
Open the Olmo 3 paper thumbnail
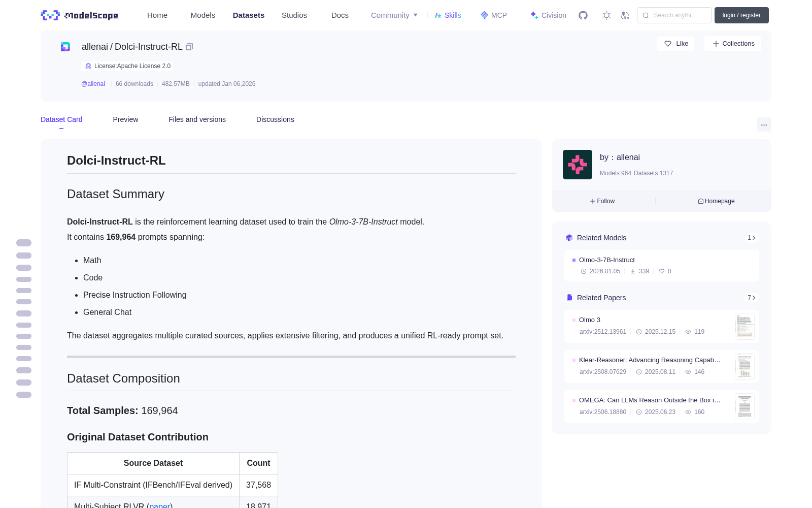tap(745, 326)
